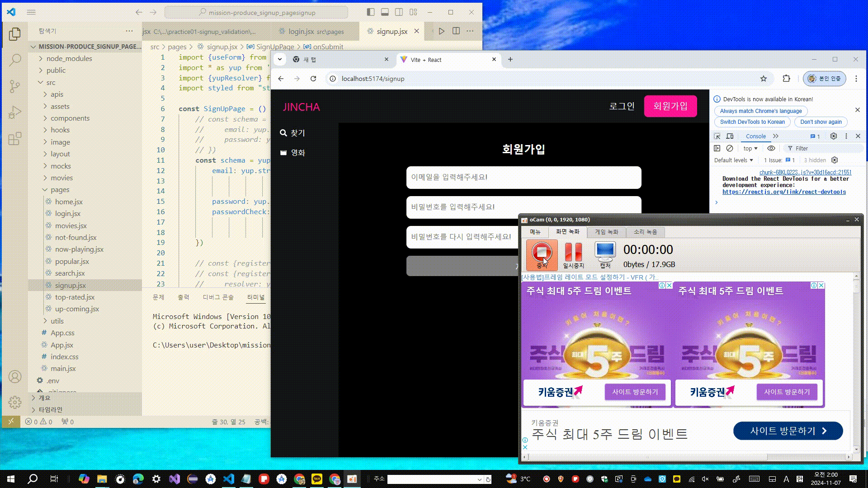Click the oCam pause (일시중지) button
This screenshot has width=868, height=488.
[574, 255]
